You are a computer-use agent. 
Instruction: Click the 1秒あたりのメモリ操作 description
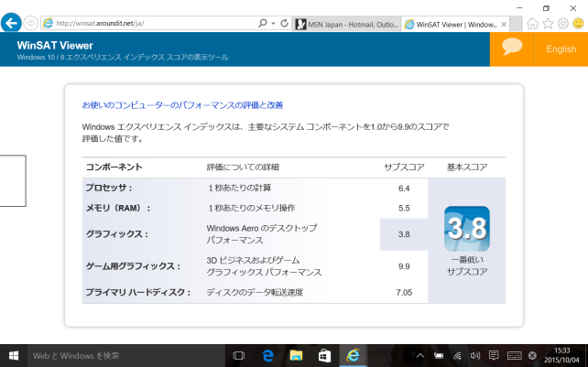click(x=251, y=208)
